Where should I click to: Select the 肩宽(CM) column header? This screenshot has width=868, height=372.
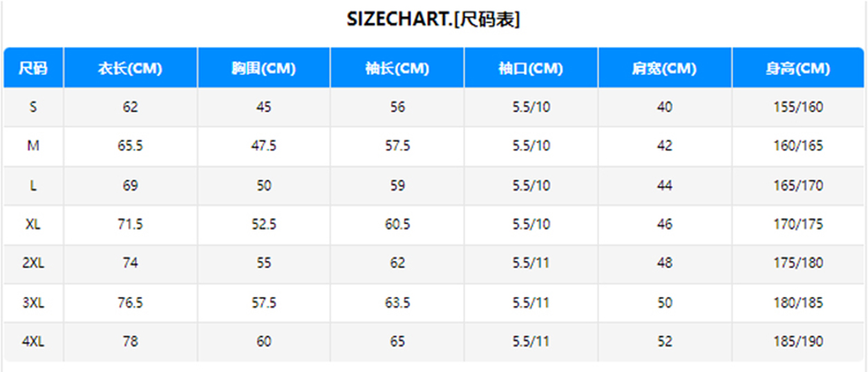click(x=664, y=68)
